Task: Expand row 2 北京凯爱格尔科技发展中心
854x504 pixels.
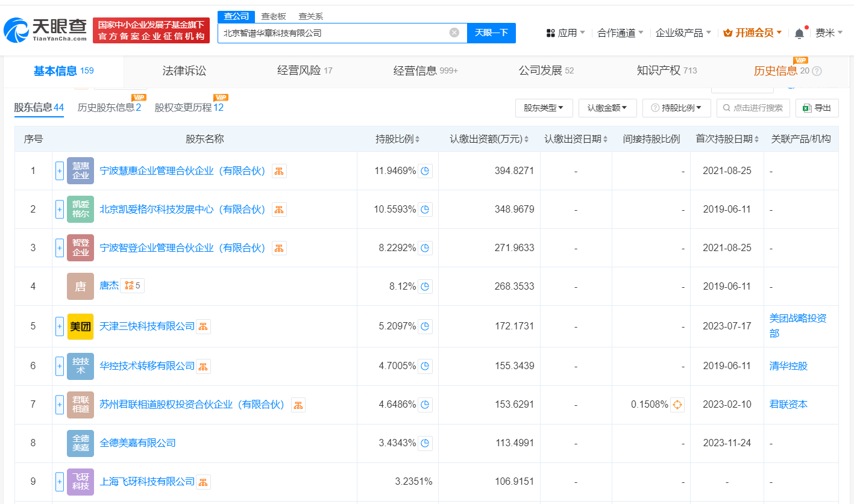Action: pos(60,210)
